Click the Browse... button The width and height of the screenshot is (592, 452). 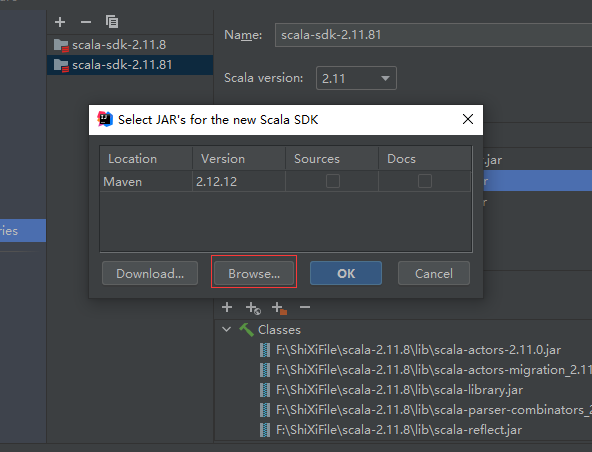click(254, 273)
